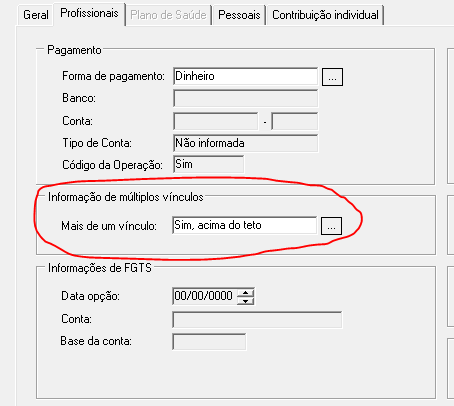
Task: Click the Base da conta field
Action: pyautogui.click(x=209, y=342)
